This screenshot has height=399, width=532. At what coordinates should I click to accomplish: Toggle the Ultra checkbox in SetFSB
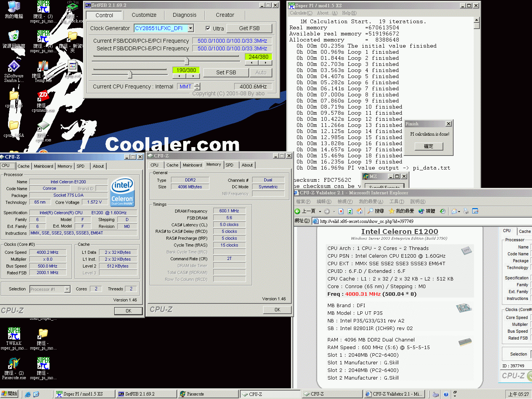(208, 28)
